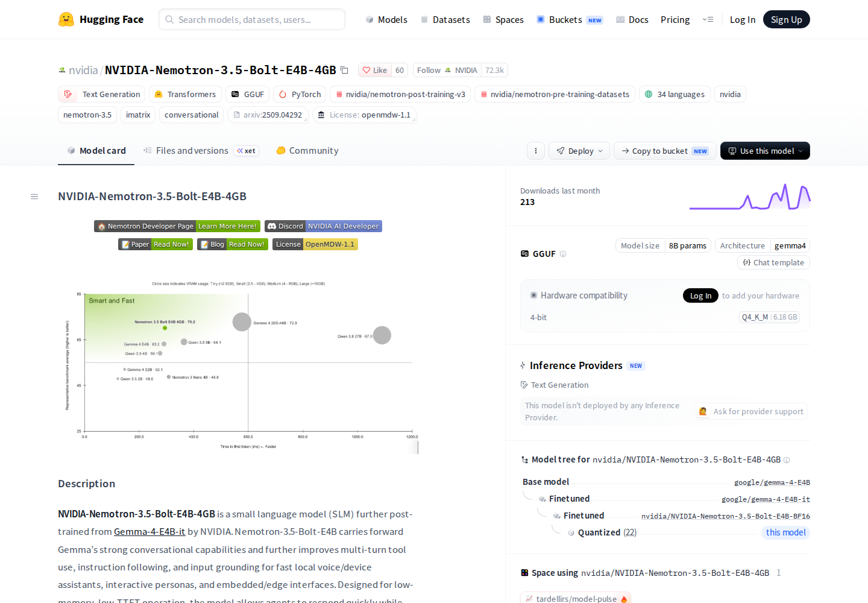Switch to Files and versions tab
Viewport: 868px width, 603px height.
[x=201, y=151]
